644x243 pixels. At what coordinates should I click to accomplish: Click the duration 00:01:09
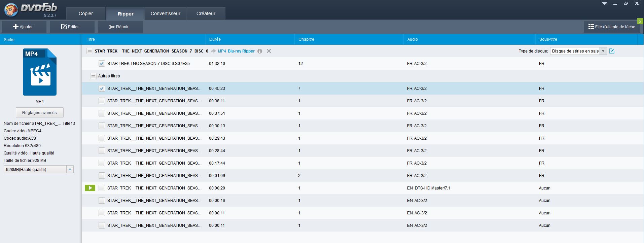point(217,176)
